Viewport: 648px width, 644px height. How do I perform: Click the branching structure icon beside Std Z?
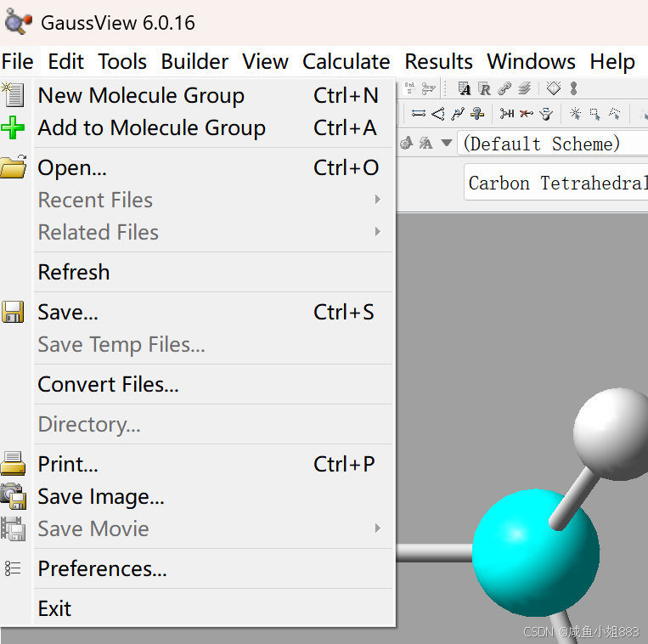429,88
